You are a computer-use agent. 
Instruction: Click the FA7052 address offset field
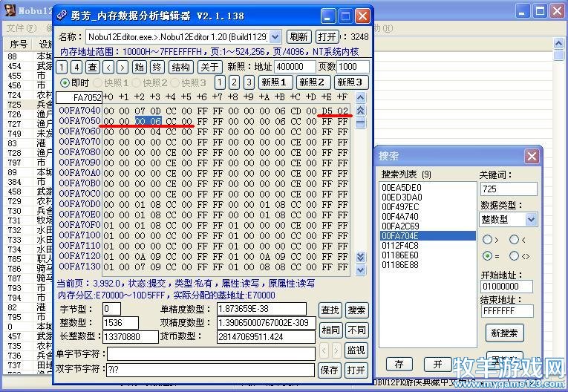79,97
